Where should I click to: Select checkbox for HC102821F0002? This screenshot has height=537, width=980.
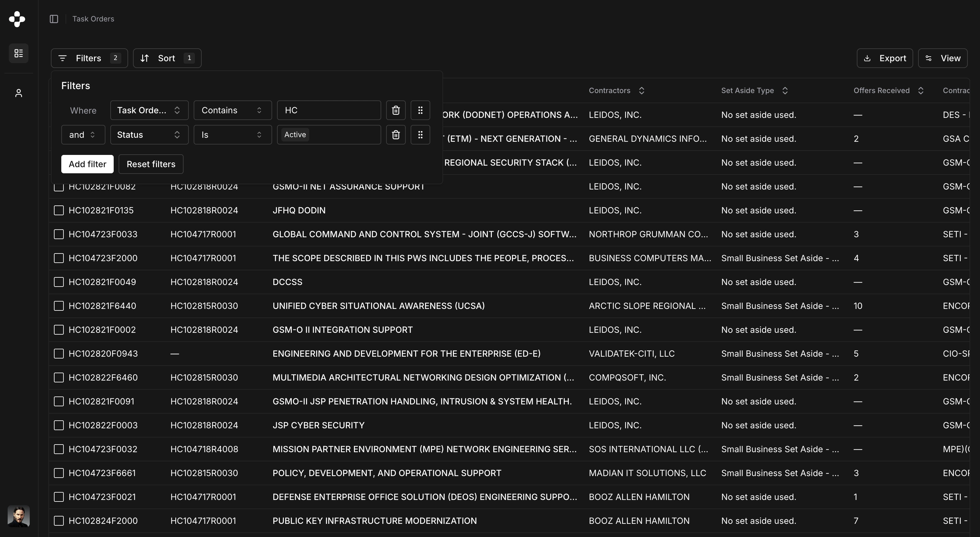tap(59, 330)
